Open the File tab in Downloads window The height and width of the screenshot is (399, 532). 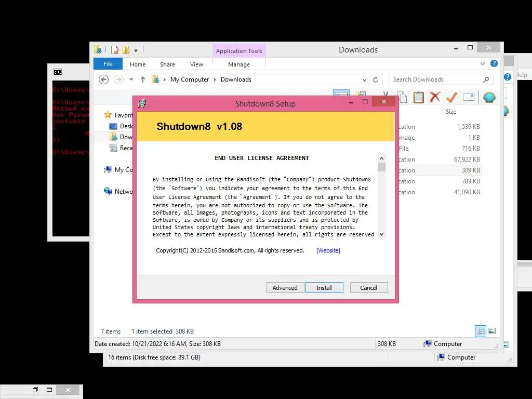(108, 64)
